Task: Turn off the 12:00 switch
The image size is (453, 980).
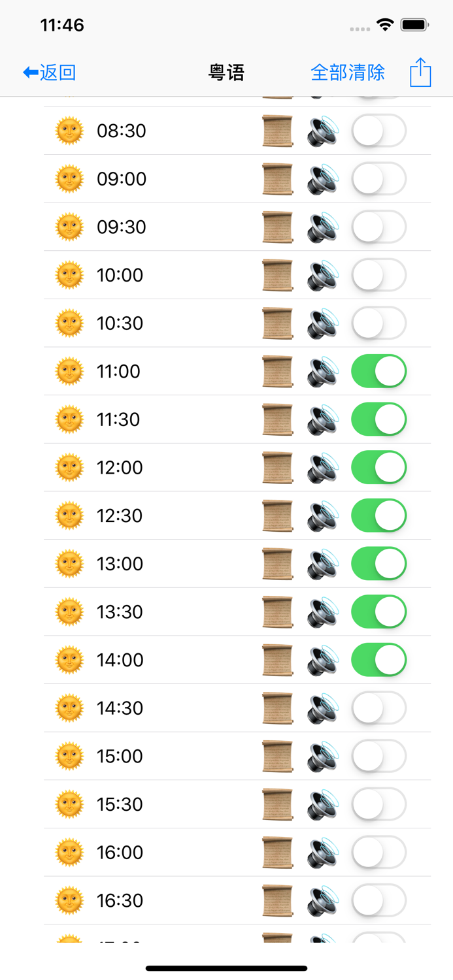Action: [378, 466]
